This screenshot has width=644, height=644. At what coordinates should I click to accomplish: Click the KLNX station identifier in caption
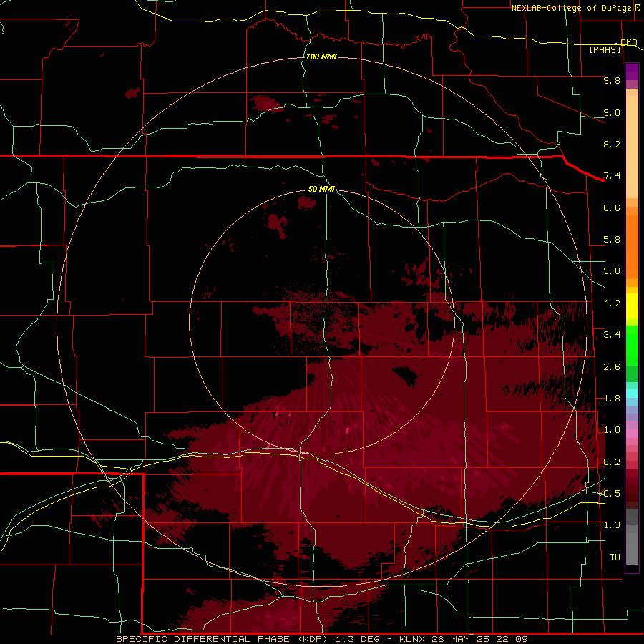[x=414, y=639]
